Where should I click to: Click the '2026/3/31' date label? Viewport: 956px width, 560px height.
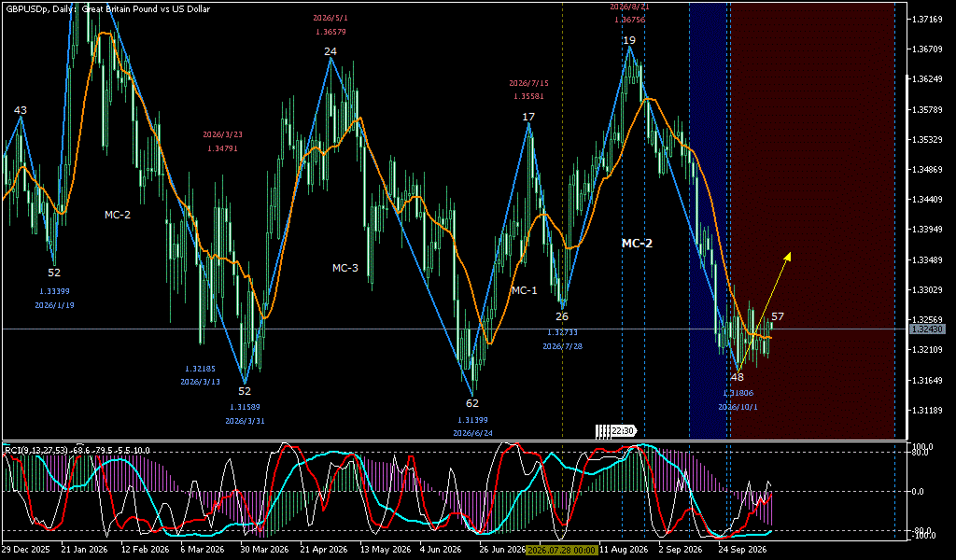(x=245, y=420)
